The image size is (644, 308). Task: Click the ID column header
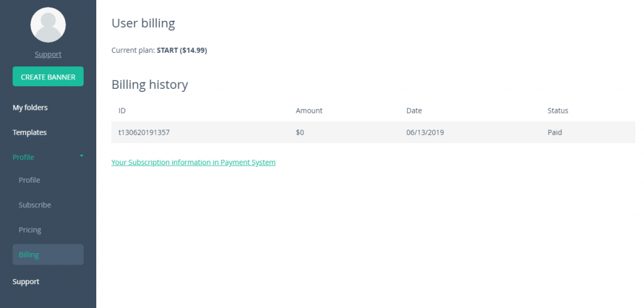[122, 111]
